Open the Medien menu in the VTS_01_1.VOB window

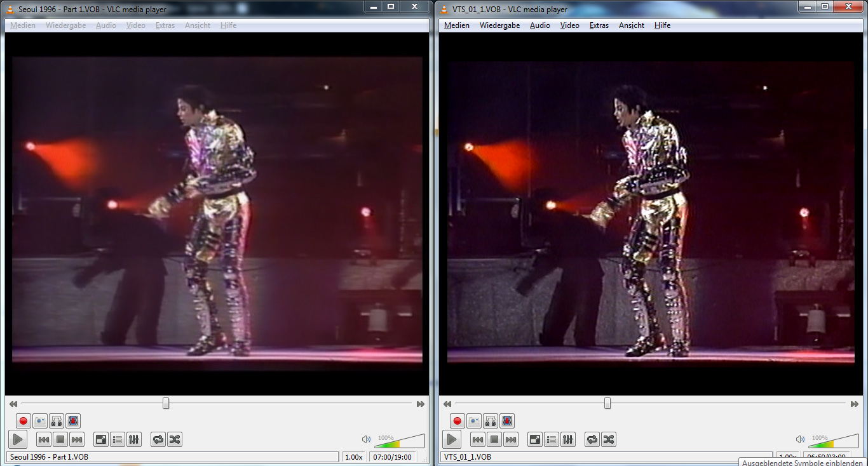[x=456, y=25]
